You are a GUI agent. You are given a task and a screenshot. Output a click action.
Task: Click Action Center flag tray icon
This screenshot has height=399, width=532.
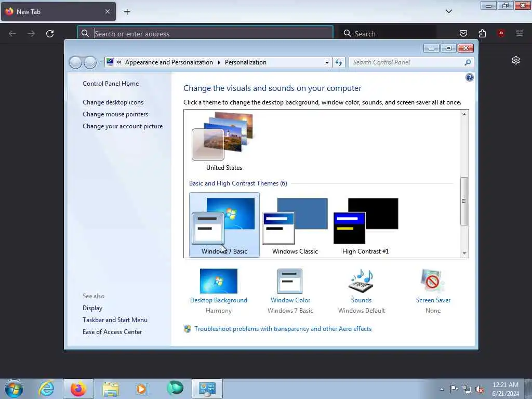[x=454, y=389]
